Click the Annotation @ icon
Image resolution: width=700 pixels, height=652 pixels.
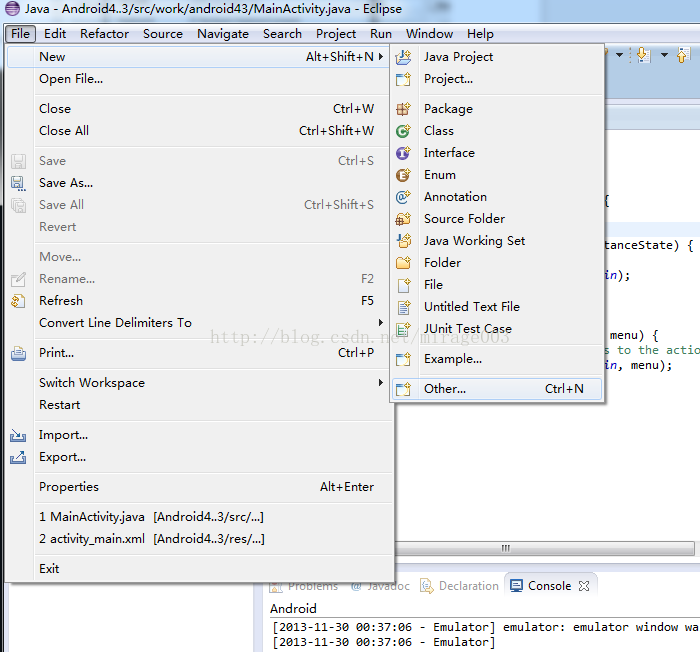click(x=403, y=196)
